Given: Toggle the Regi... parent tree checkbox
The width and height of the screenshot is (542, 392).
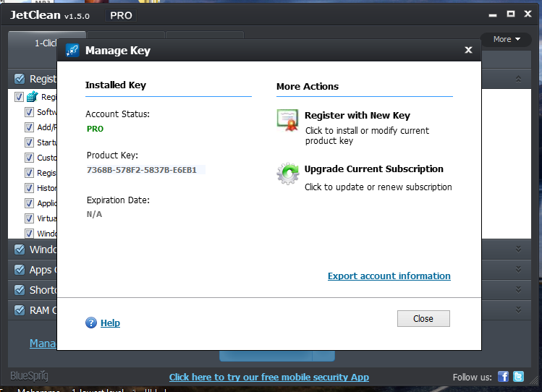Looking at the screenshot, I should click(19, 97).
